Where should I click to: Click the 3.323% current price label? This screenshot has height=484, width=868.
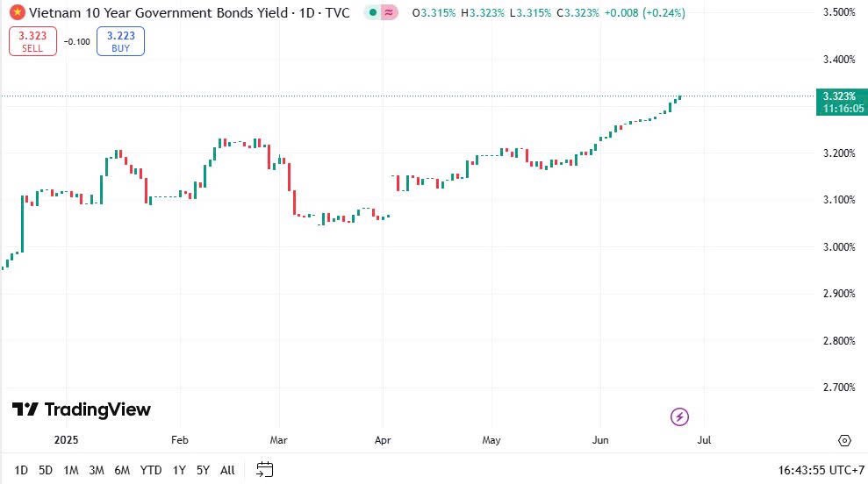pyautogui.click(x=840, y=95)
